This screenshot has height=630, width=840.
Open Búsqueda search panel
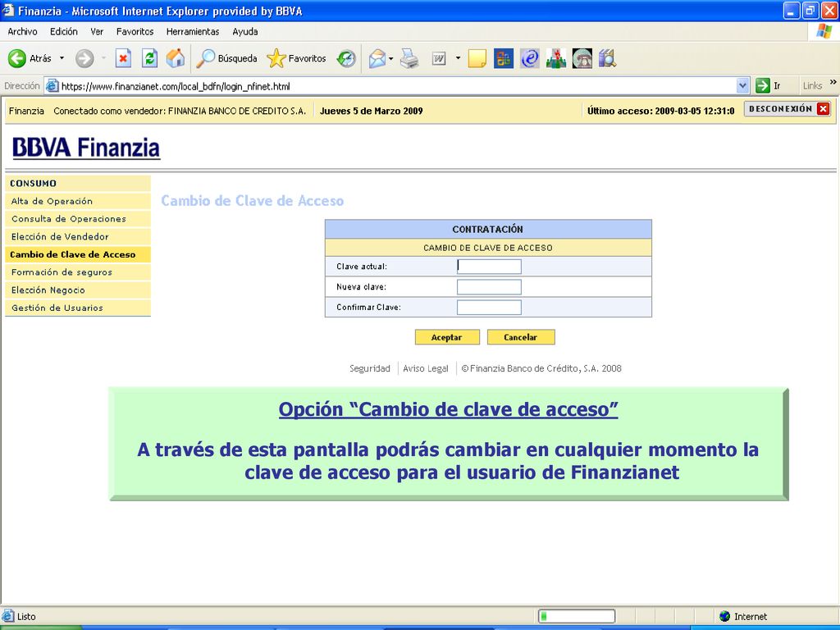[226, 58]
